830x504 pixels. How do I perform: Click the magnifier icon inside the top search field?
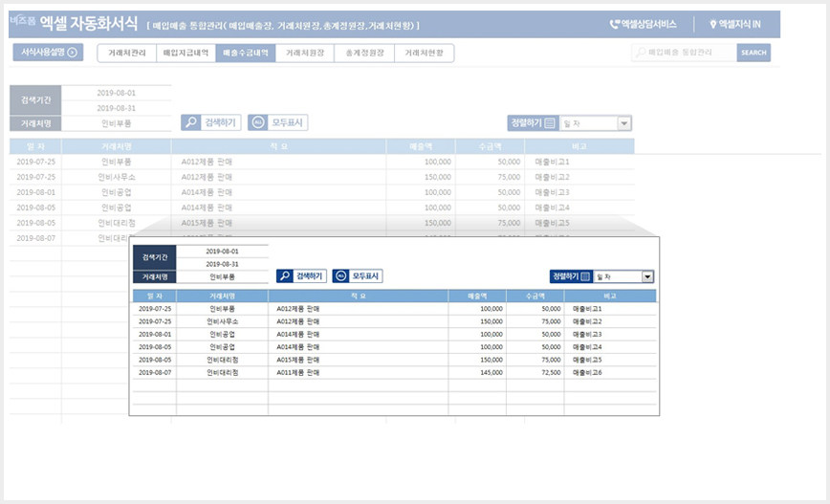(641, 53)
